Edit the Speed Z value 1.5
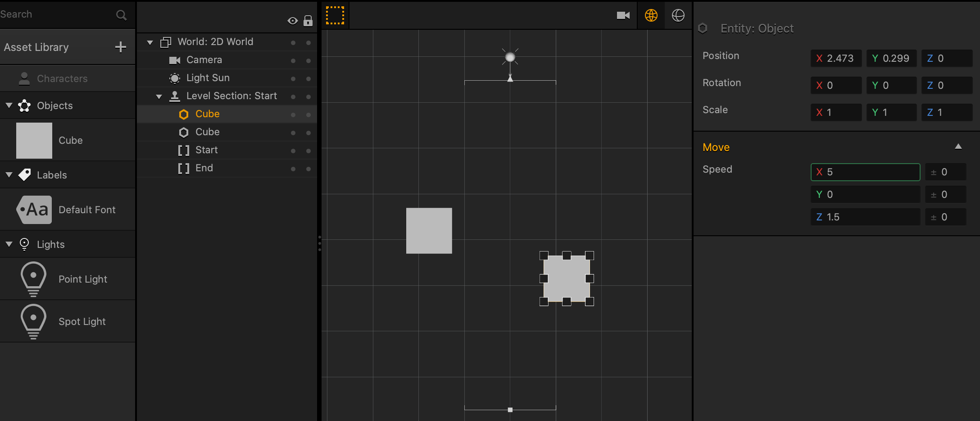The height and width of the screenshot is (421, 980). coord(866,217)
